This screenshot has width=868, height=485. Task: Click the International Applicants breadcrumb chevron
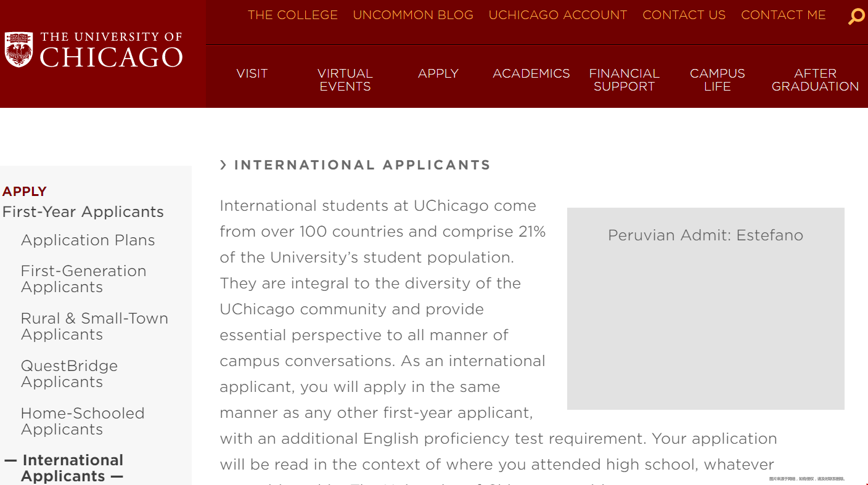point(223,165)
